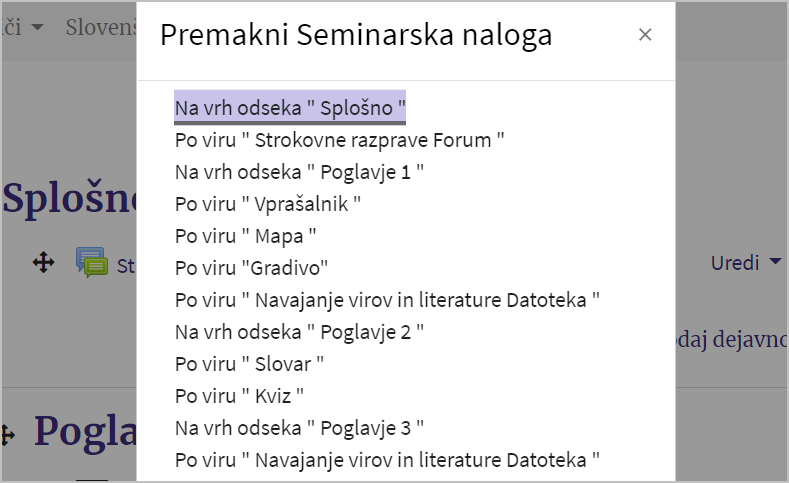Open the Uredi dropdown menu
789x483 pixels.
(746, 263)
